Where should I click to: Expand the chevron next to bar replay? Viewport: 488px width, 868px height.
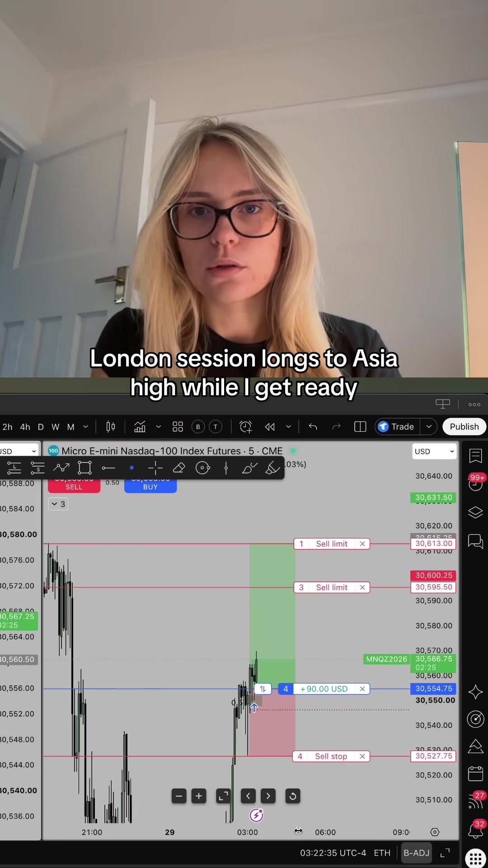[288, 427]
